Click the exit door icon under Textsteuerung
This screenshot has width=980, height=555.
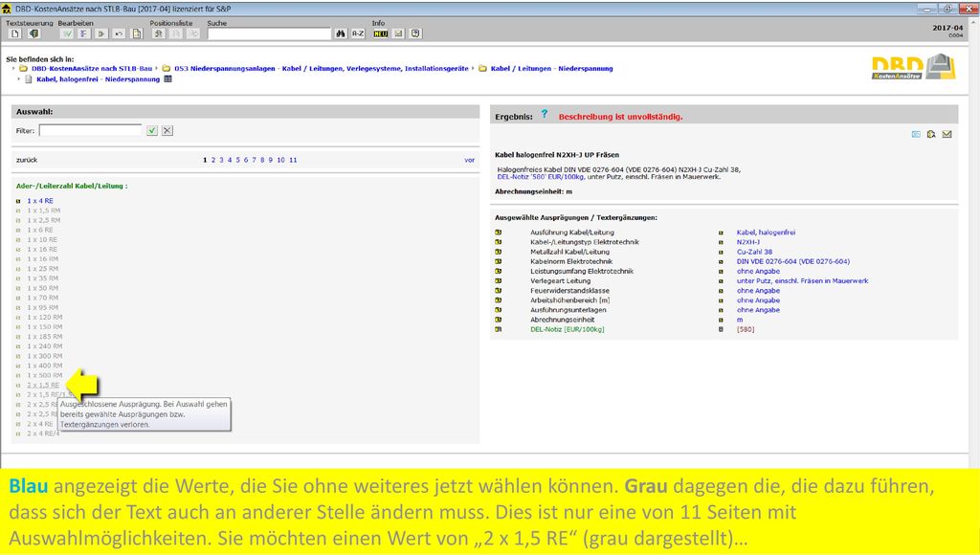click(x=33, y=33)
